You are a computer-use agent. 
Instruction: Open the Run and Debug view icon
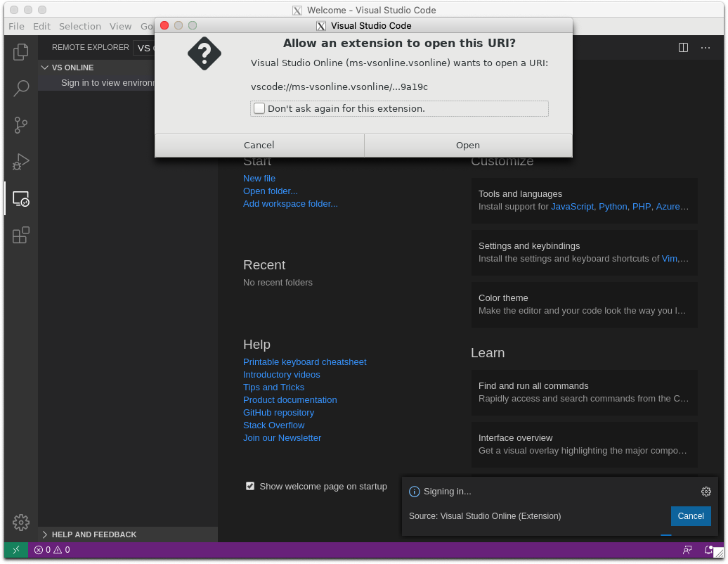pyautogui.click(x=21, y=162)
